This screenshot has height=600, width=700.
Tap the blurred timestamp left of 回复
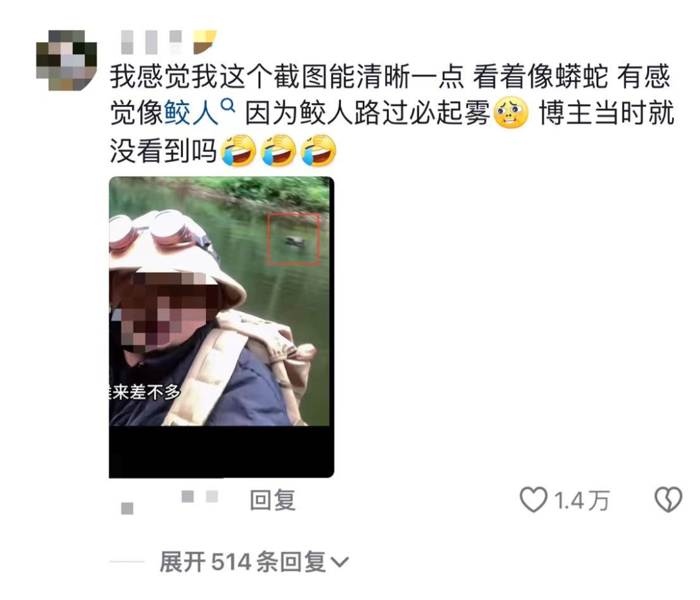tap(170, 502)
